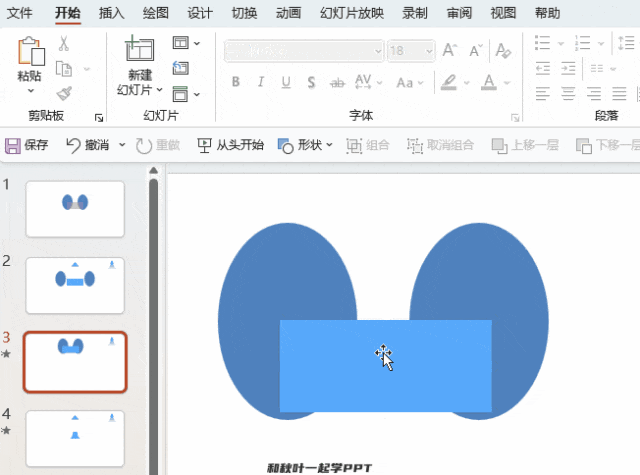Viewport: 640px width, 475px height.
Task: Click the font color A button
Action: 489,82
